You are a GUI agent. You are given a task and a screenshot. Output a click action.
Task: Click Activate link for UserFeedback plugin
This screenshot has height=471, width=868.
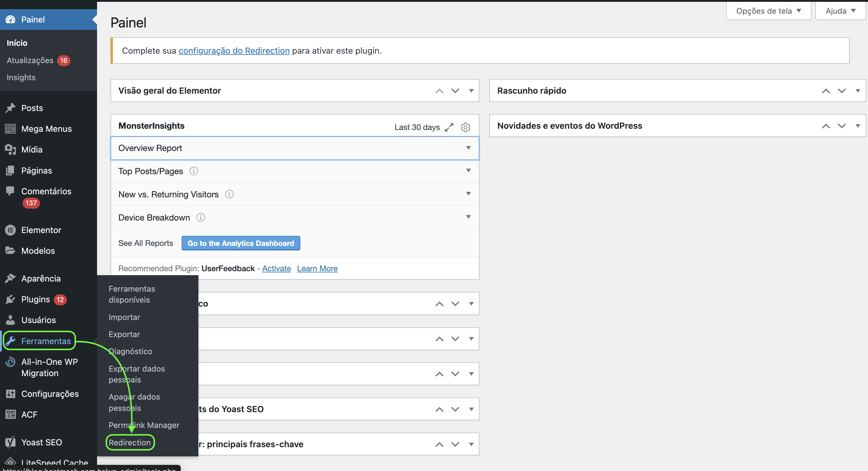tap(277, 268)
